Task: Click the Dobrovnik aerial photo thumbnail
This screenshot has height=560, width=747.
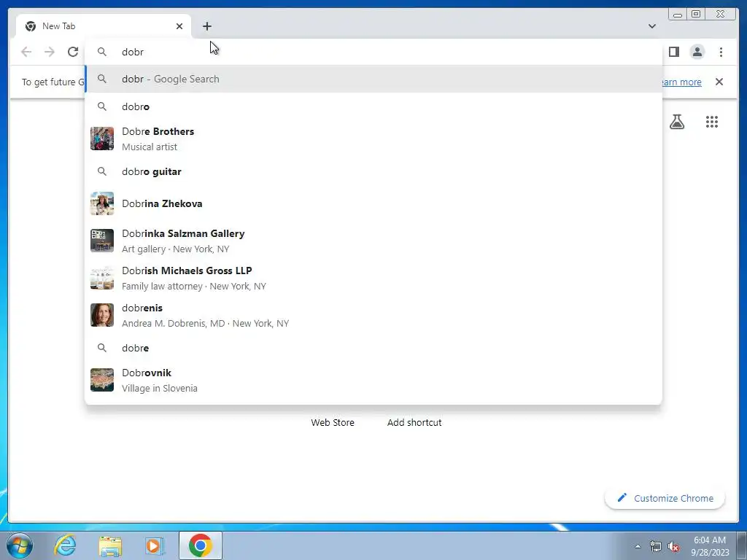Action: pos(102,380)
